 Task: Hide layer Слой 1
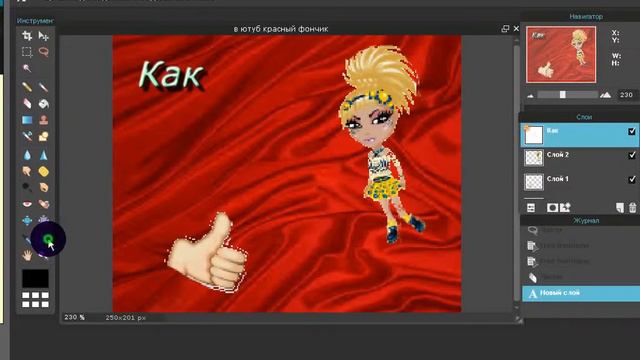click(x=632, y=179)
